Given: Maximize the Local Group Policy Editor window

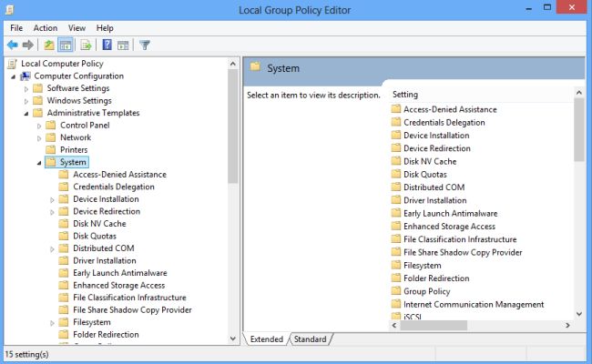Looking at the screenshot, I should click(547, 7).
